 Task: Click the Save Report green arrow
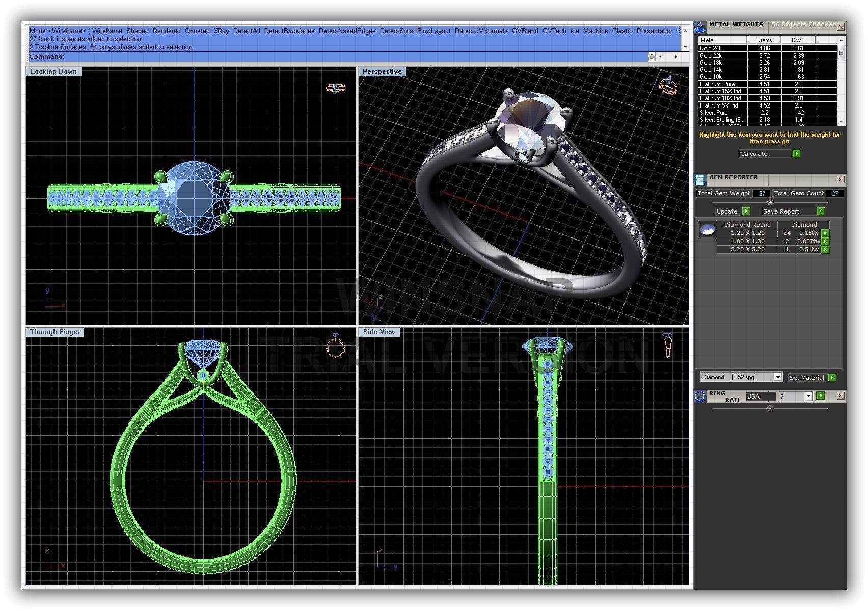pyautogui.click(x=820, y=211)
